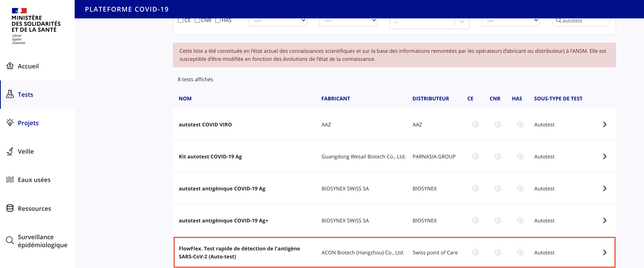Image resolution: width=644 pixels, height=268 pixels.
Task: Click the Tests flask icon
Action: pyautogui.click(x=10, y=94)
